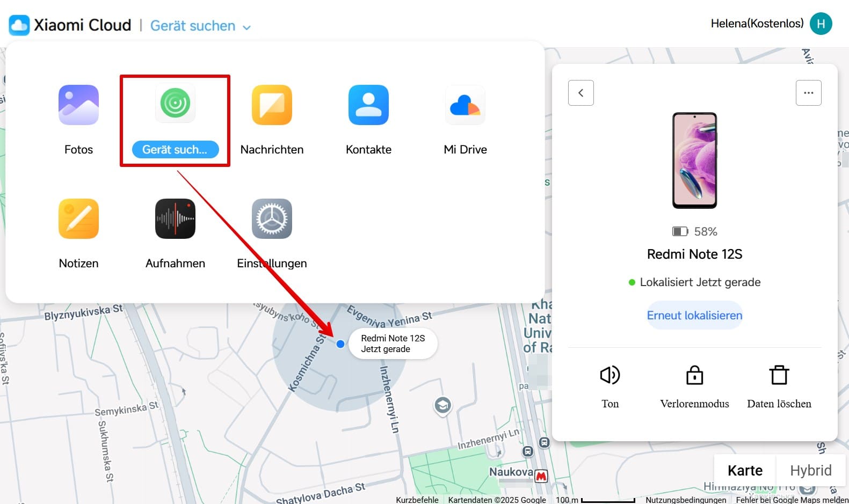
Task: Open the Kontakte app icon
Action: coord(368,105)
